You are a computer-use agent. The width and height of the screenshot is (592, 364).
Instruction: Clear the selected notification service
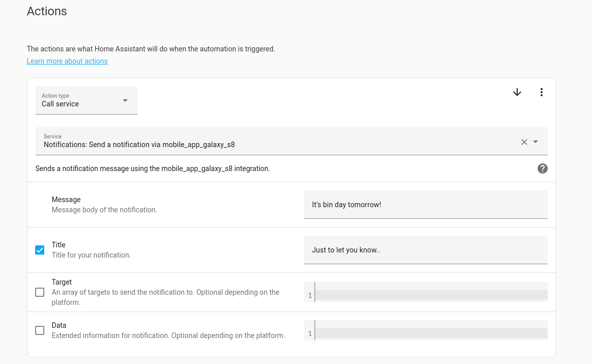(524, 142)
